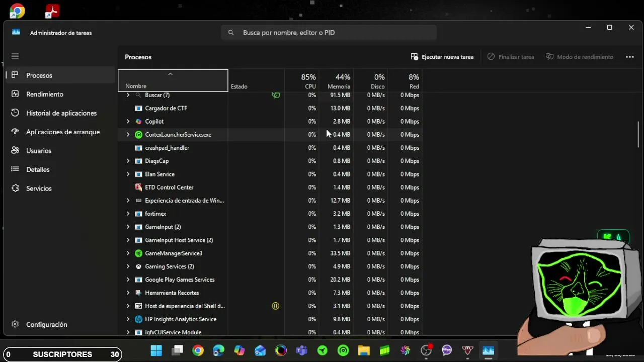The width and height of the screenshot is (644, 362).
Task: Open the Rendimiento page
Action: (x=60, y=94)
